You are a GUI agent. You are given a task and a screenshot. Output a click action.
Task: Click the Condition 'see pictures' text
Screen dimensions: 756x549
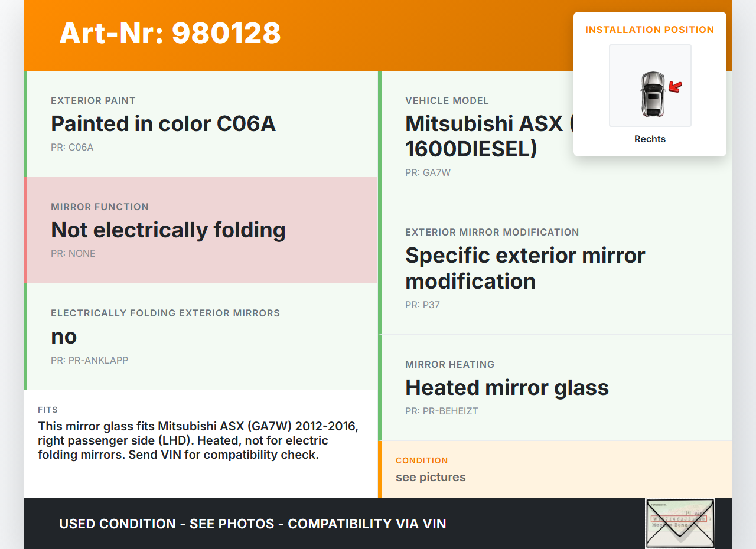point(431,478)
